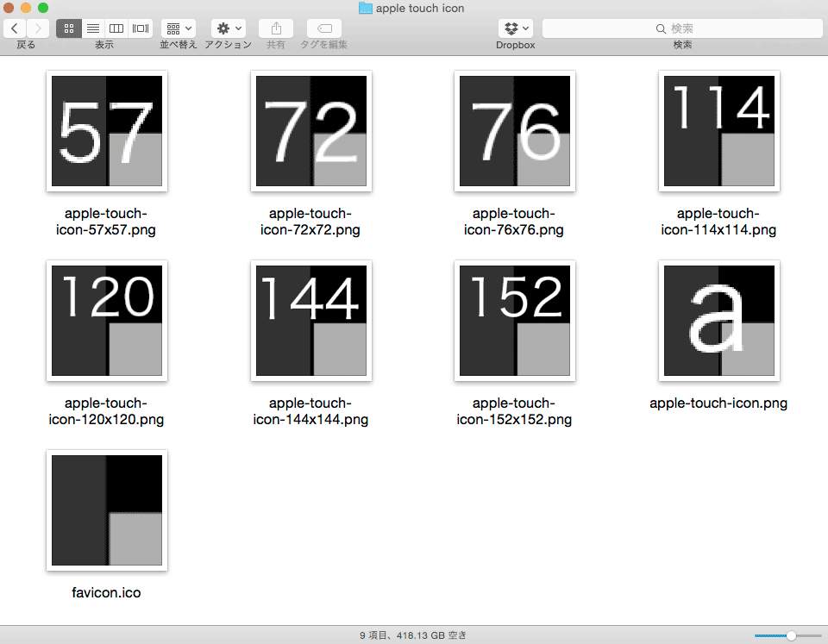Go back with the toolbar back arrow

click(x=16, y=28)
